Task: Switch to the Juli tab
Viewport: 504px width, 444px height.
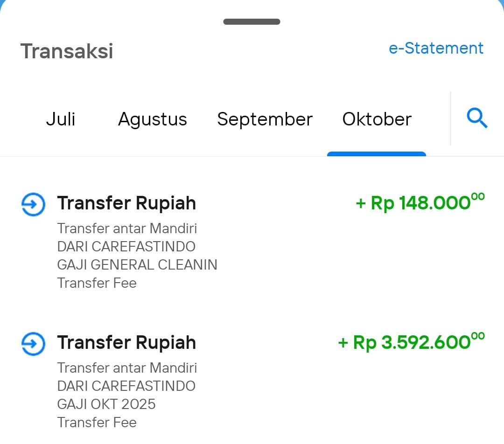Action: point(61,119)
